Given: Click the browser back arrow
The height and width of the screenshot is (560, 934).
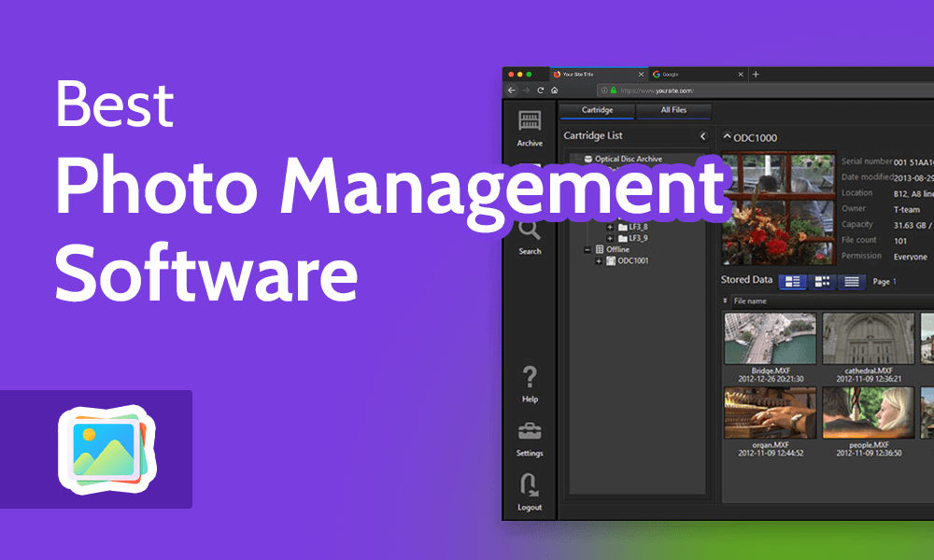Looking at the screenshot, I should 512,90.
